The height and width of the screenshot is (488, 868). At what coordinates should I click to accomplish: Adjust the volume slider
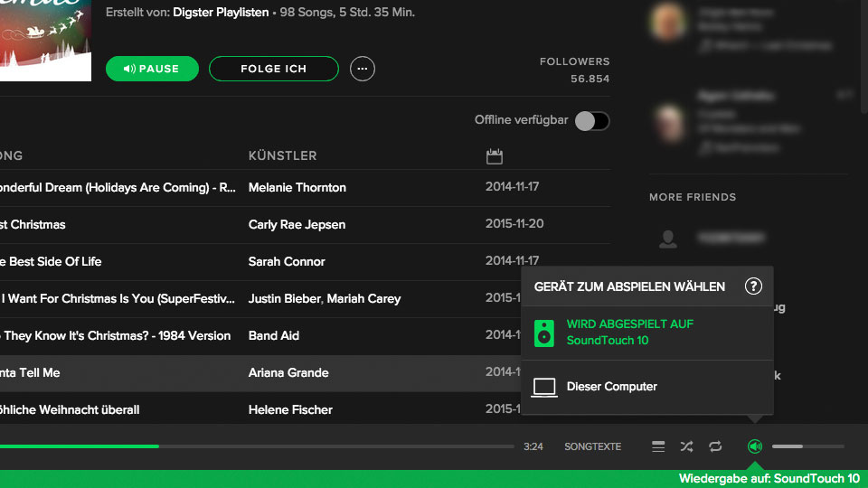(807, 446)
